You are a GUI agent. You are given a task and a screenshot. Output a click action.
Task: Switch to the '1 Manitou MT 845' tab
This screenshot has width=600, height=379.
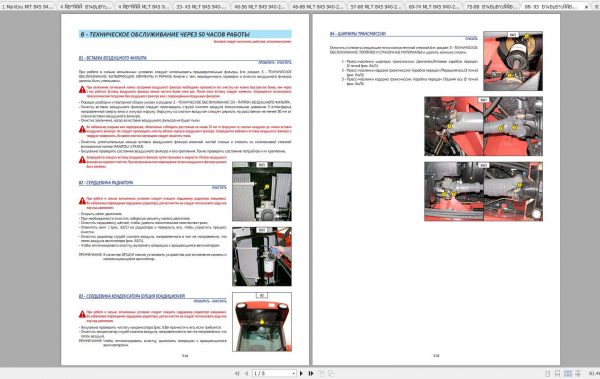click(27, 7)
